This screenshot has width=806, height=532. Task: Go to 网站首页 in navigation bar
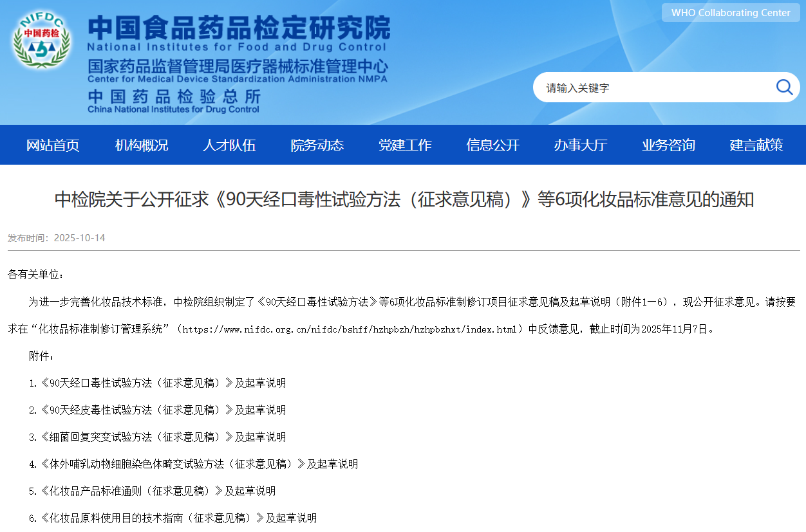tap(53, 145)
